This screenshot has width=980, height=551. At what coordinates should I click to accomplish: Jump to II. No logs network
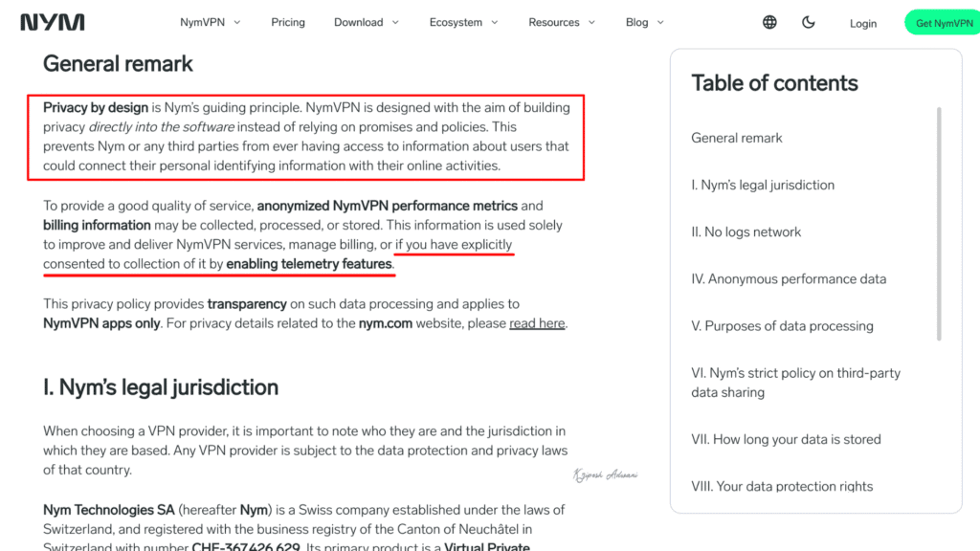(x=746, y=232)
